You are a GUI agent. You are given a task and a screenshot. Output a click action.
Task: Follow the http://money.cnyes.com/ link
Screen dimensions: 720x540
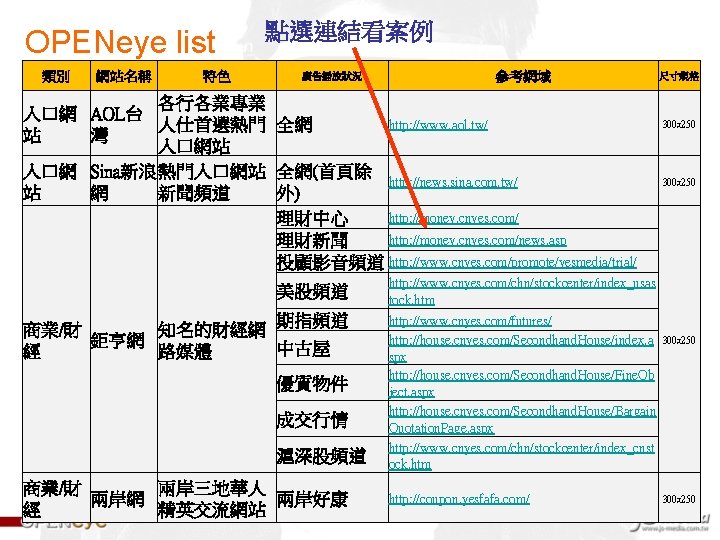pyautogui.click(x=454, y=218)
